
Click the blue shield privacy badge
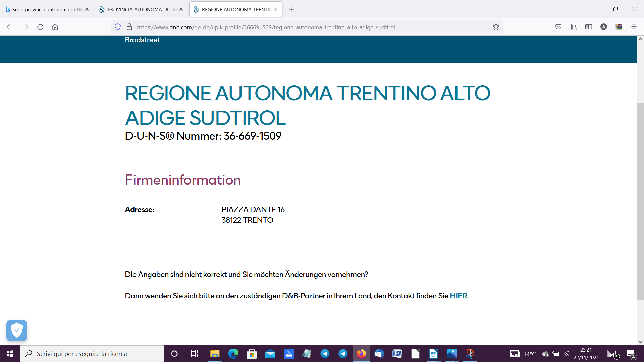tap(17, 330)
